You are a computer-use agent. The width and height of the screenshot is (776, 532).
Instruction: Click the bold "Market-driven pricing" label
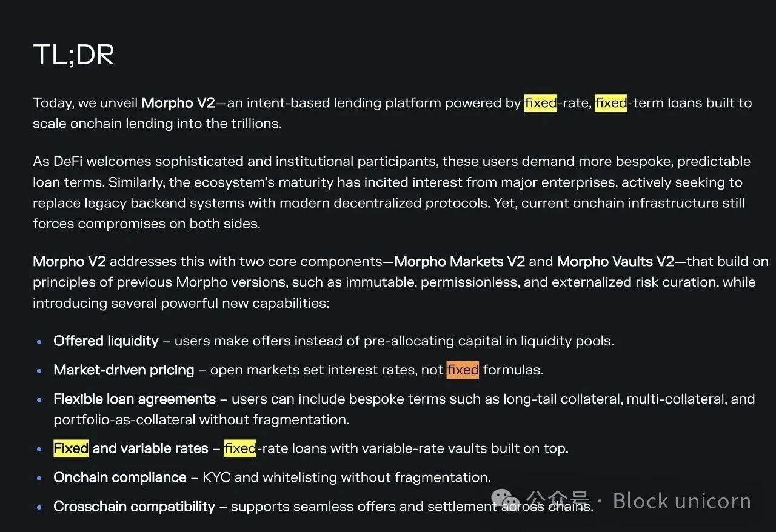(x=124, y=370)
